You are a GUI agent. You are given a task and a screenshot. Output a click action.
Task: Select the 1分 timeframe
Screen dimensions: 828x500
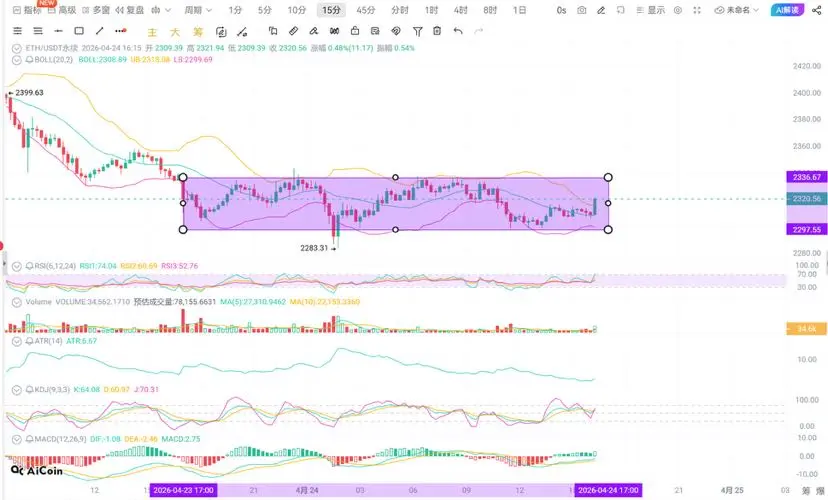pos(235,10)
